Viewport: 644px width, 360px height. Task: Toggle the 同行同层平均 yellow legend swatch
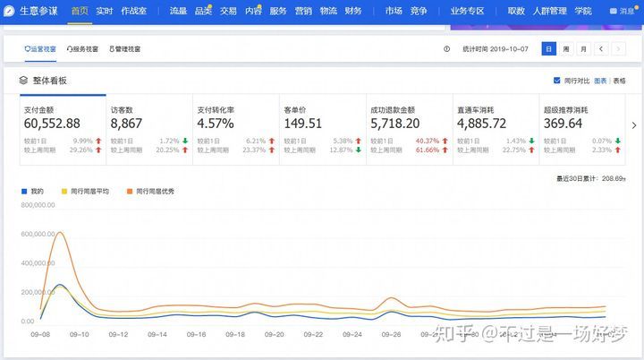(64, 192)
